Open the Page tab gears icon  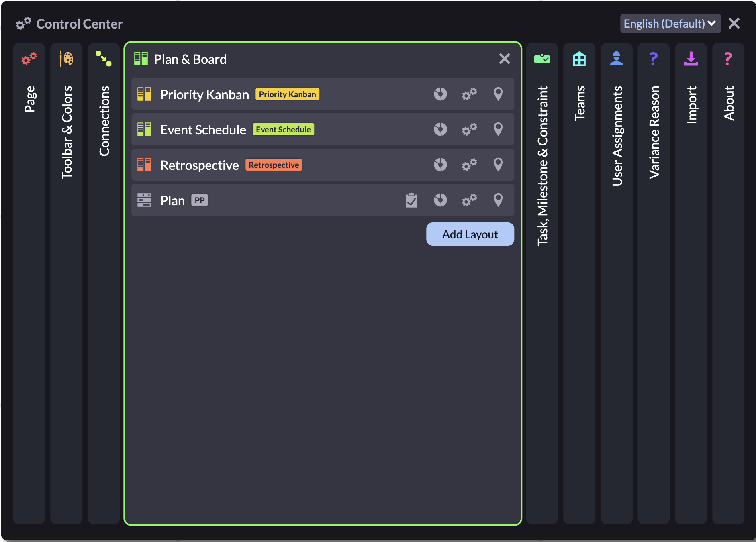pyautogui.click(x=29, y=59)
